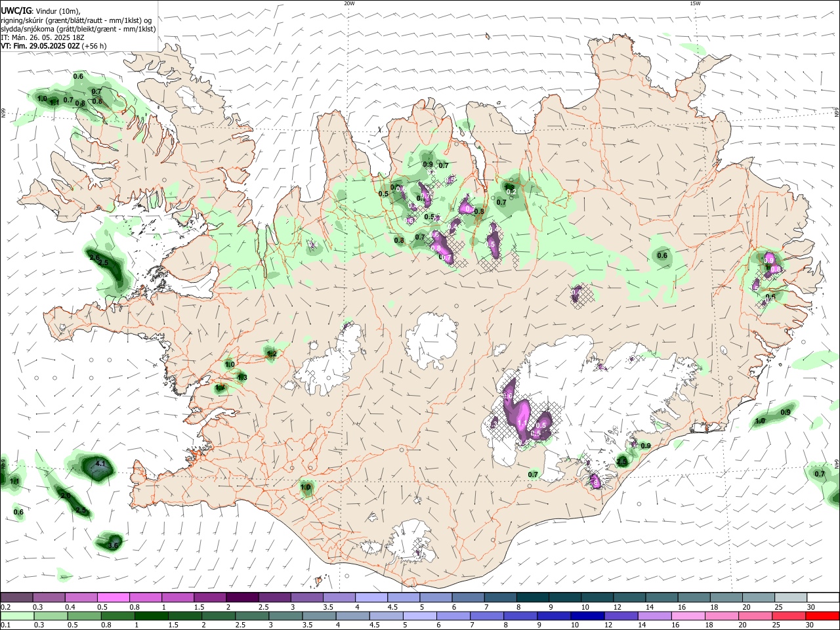This screenshot has width=840, height=630.
Task: Click the darkest purple 2–2.5 snow legend swatch
Action: [242, 597]
